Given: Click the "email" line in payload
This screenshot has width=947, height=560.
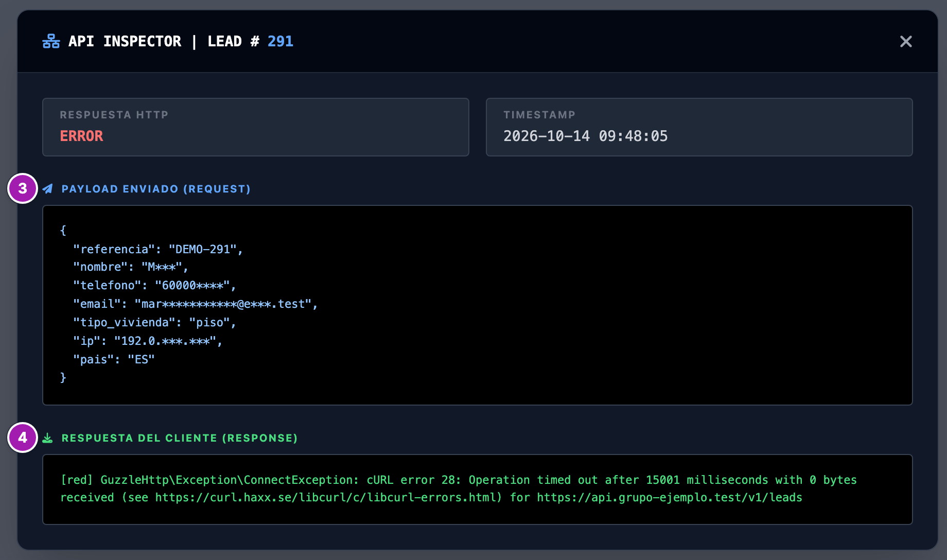Looking at the screenshot, I should coord(196,304).
